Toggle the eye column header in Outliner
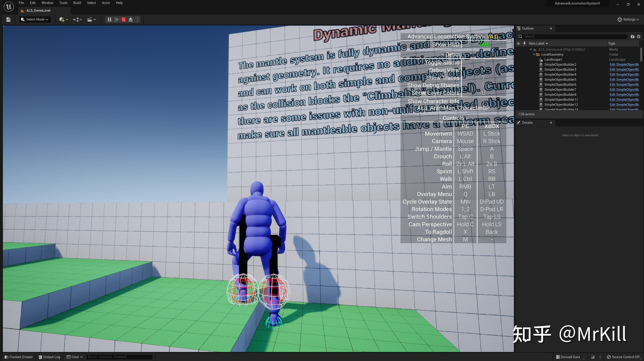The height and width of the screenshot is (361, 644). (518, 43)
